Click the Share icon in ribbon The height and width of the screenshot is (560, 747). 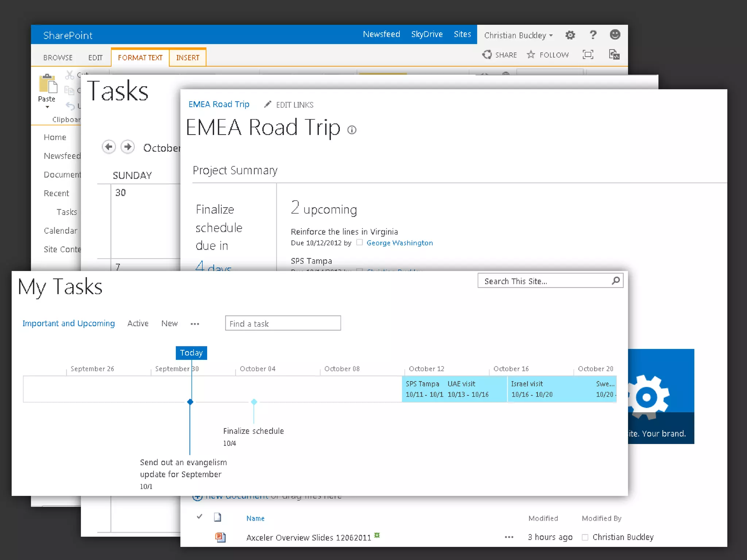[487, 55]
